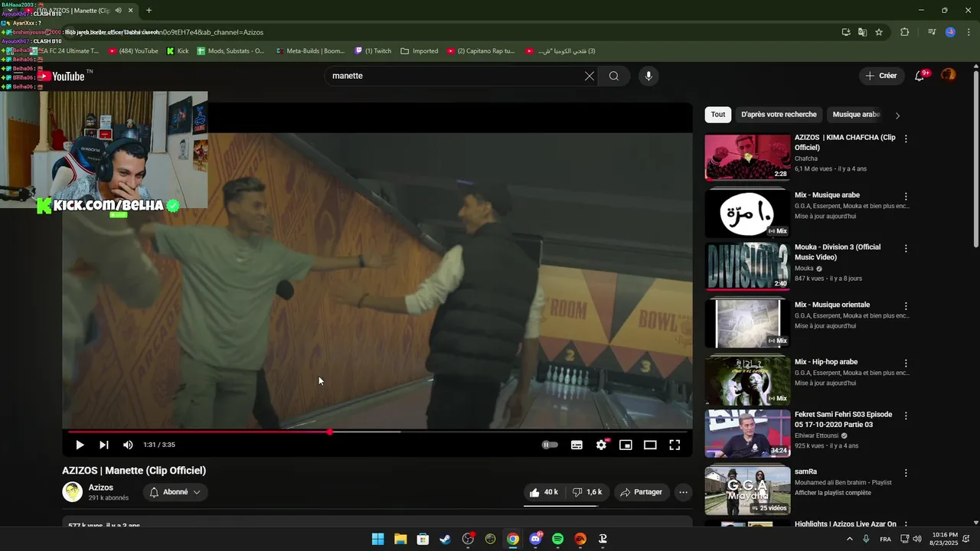Open options for Mix - Musique orientale
The image size is (980, 551).
(906, 306)
